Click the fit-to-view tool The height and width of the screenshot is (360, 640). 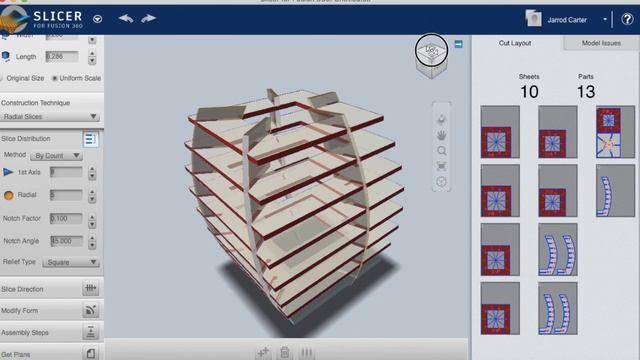(x=441, y=166)
